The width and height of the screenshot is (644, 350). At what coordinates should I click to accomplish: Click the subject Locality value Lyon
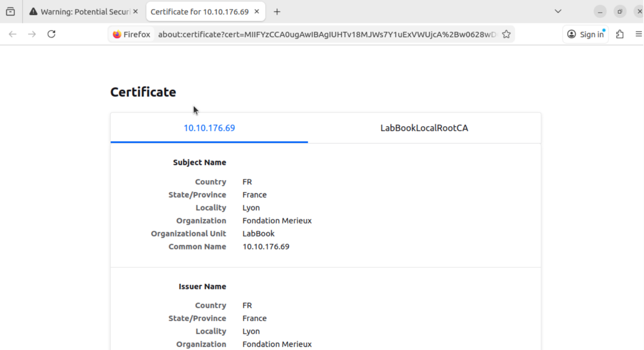pos(251,208)
